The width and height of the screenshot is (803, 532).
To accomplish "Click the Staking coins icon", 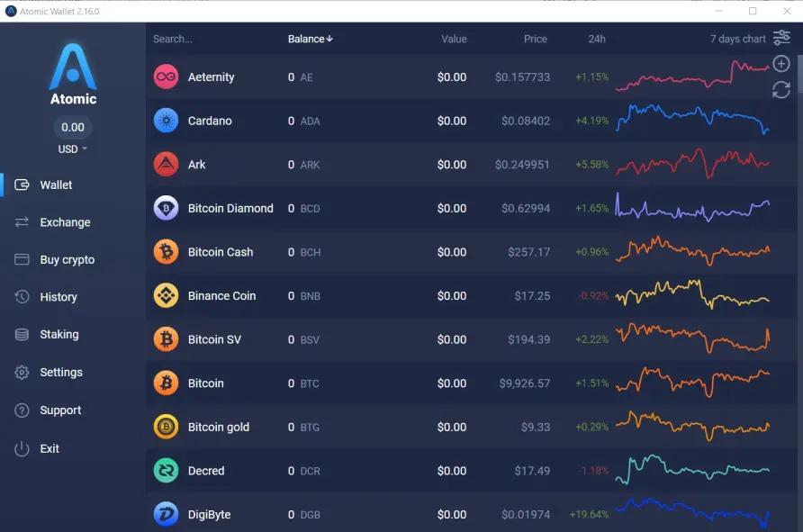I will pos(22,334).
